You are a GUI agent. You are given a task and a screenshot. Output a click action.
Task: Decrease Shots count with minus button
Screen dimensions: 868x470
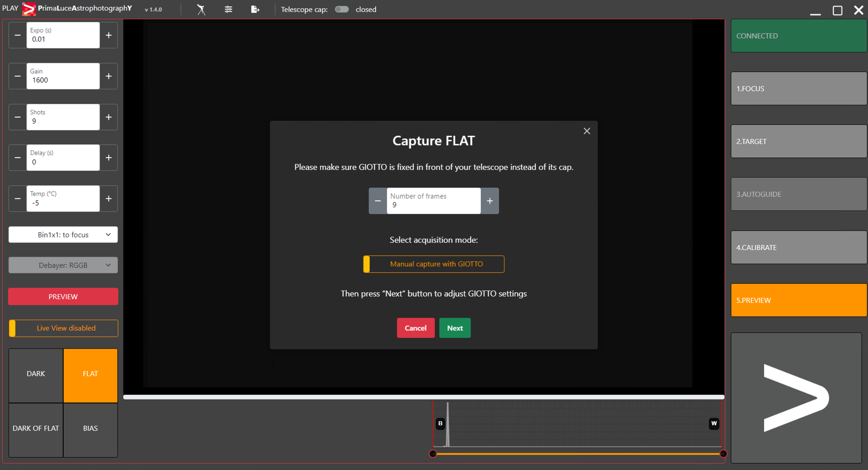(18, 117)
